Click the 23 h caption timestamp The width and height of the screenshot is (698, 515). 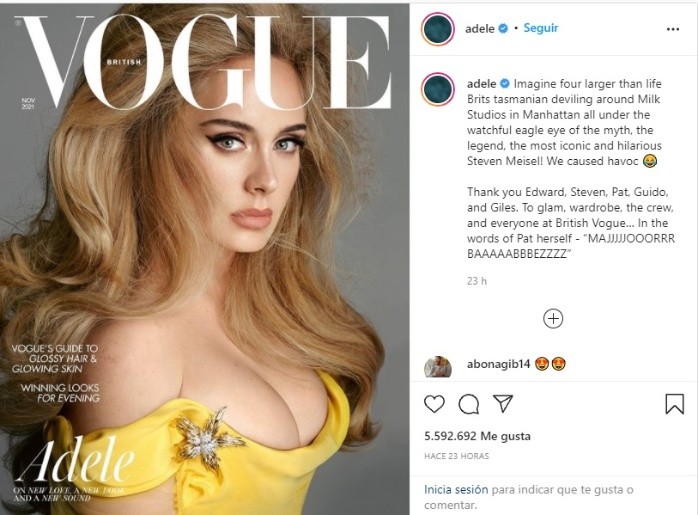pyautogui.click(x=477, y=281)
